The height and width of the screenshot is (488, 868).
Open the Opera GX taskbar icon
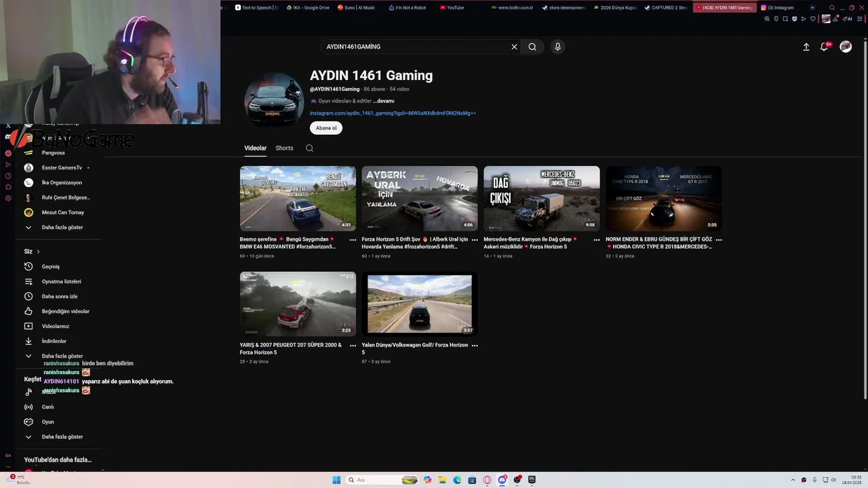[x=487, y=480]
